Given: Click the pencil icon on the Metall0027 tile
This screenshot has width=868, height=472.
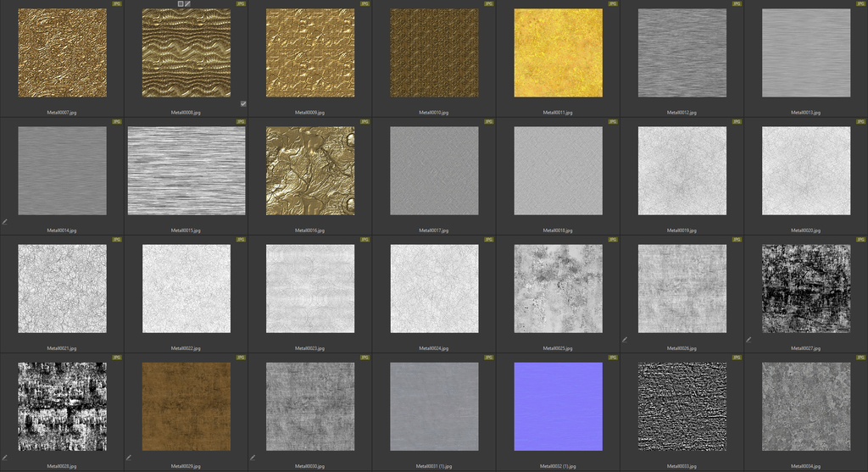Looking at the screenshot, I should point(748,340).
